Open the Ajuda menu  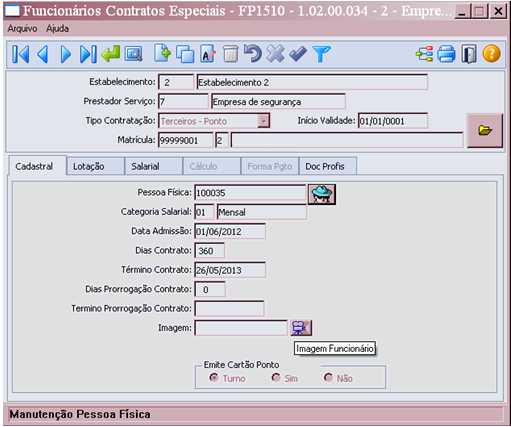57,29
